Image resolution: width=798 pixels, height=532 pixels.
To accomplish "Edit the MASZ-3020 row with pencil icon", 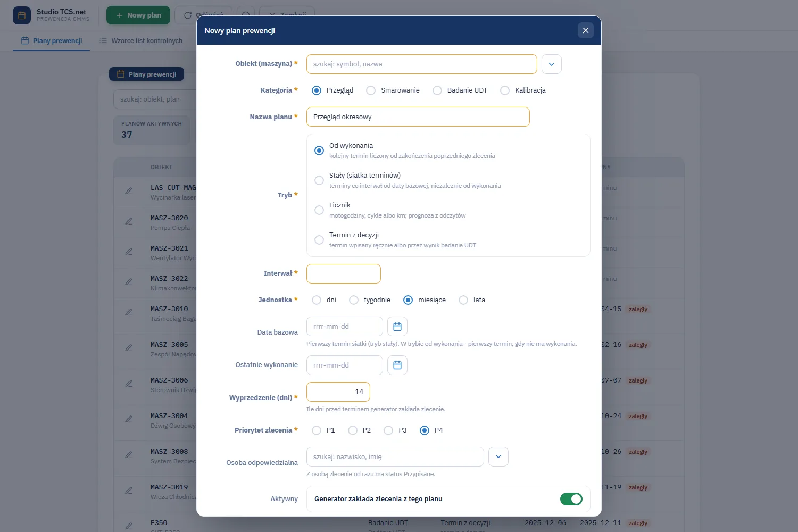I will [129, 221].
